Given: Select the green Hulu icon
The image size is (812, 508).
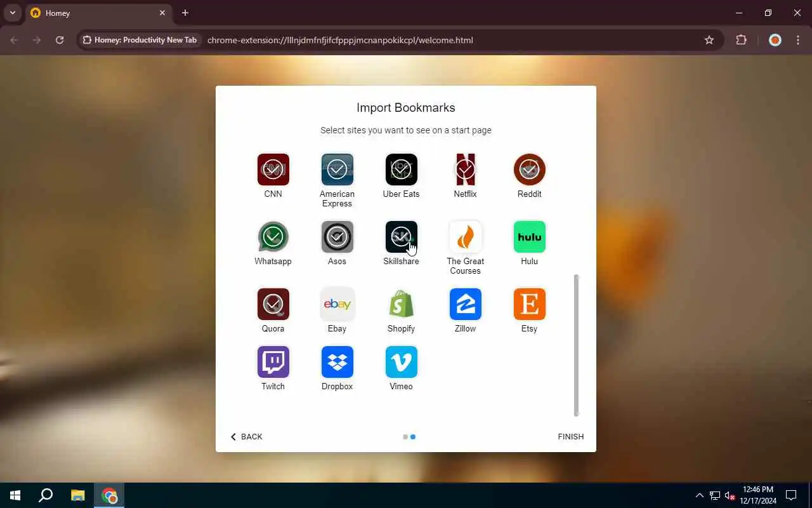Looking at the screenshot, I should click(x=529, y=237).
